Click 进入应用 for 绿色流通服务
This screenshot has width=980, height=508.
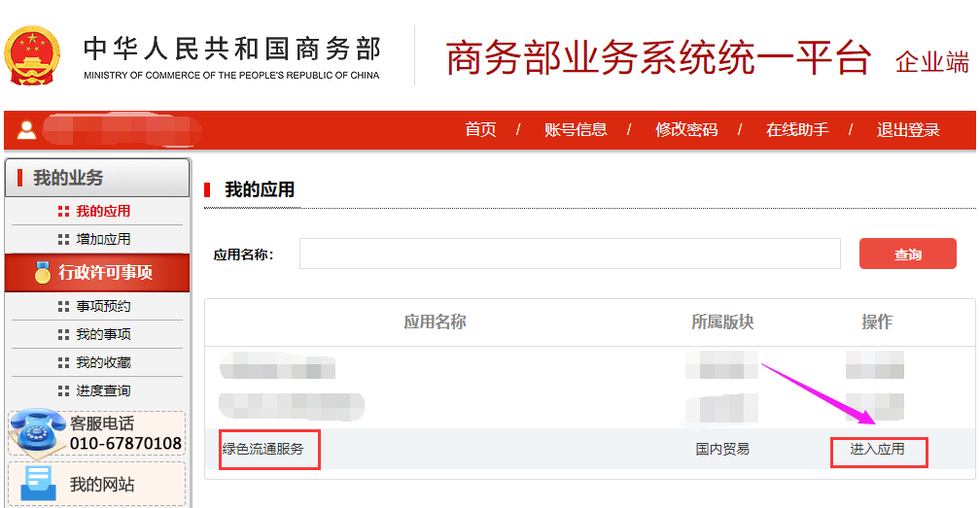pos(877,450)
